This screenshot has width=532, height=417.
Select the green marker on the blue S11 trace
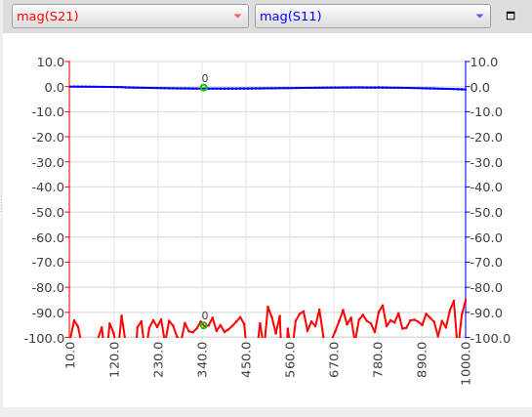(203, 88)
